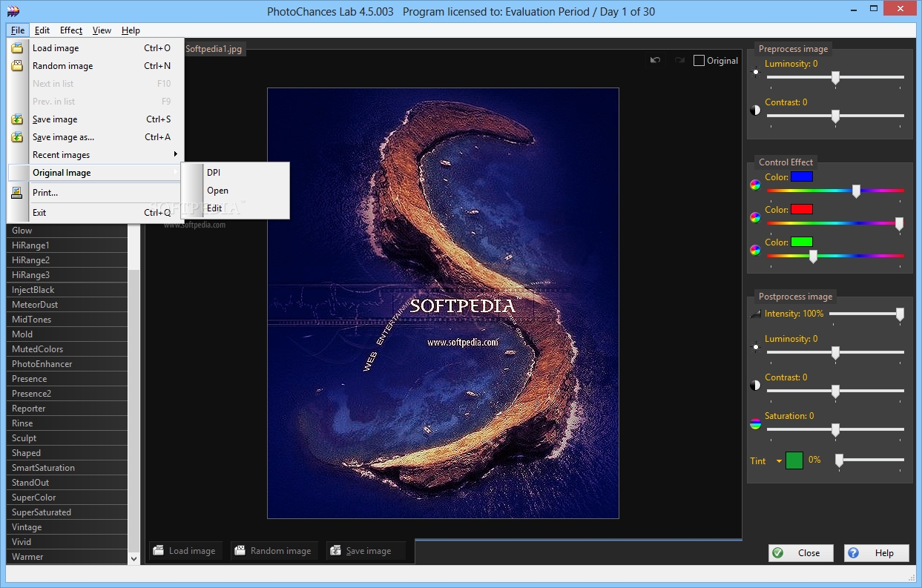
Task: Click the Postprocess Contrast half-circle icon
Action: (756, 386)
